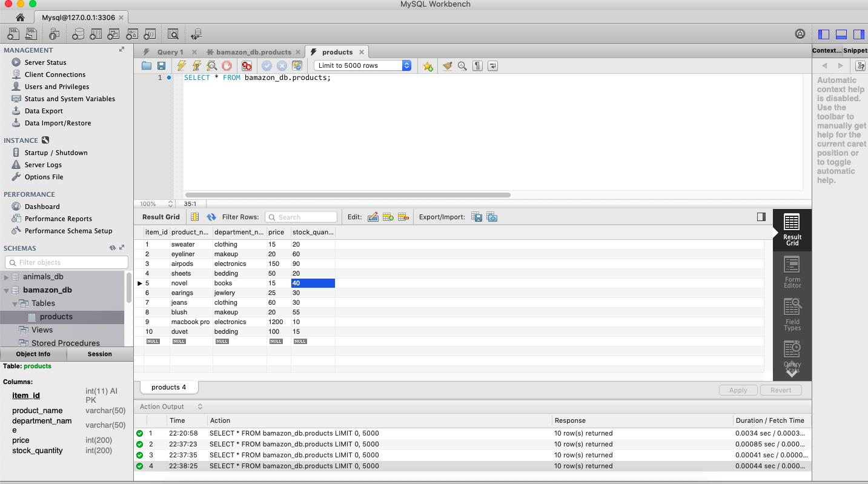Switch to the Session tab
Image resolution: width=868 pixels, height=484 pixels.
tap(99, 354)
